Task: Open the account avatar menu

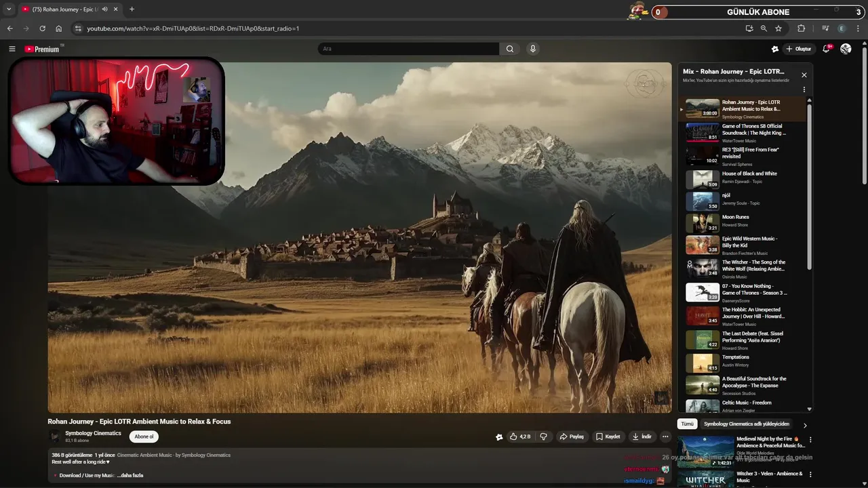Action: (846, 49)
